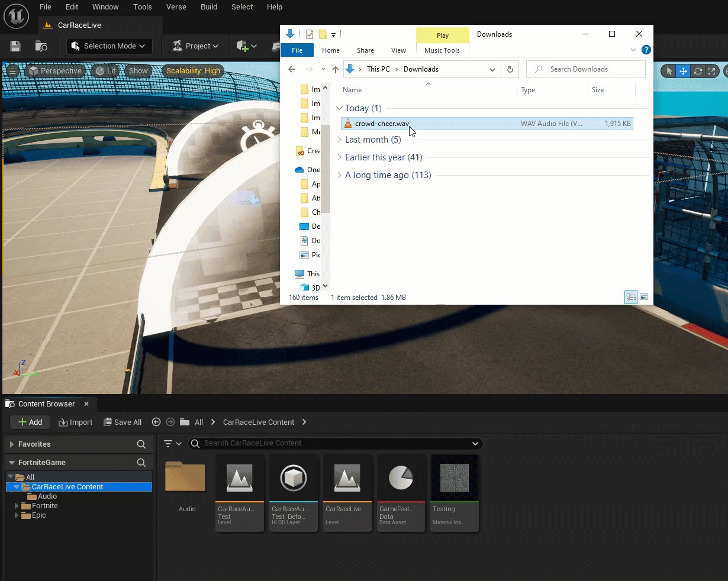Expand the Last month (5) group
The width and height of the screenshot is (728, 581).
click(339, 140)
